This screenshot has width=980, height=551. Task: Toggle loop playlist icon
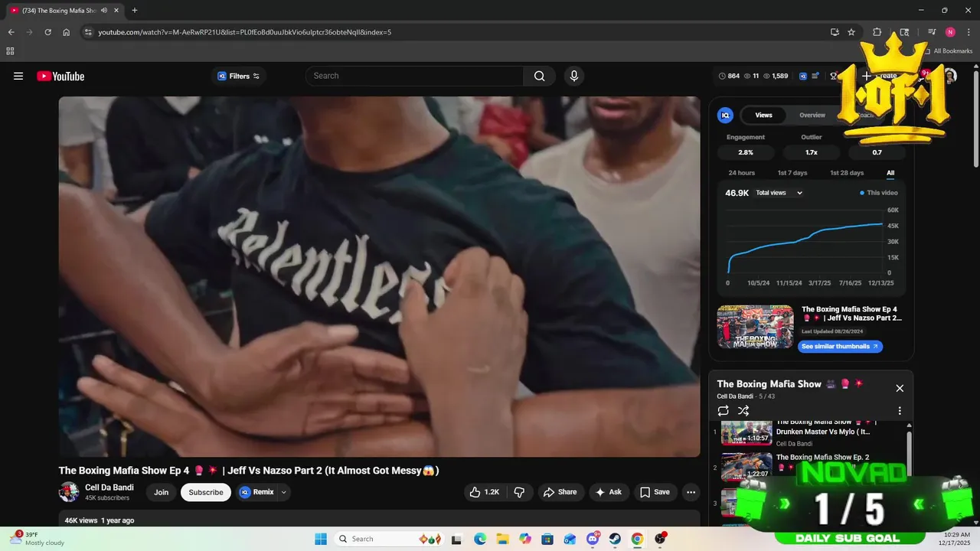tap(724, 411)
